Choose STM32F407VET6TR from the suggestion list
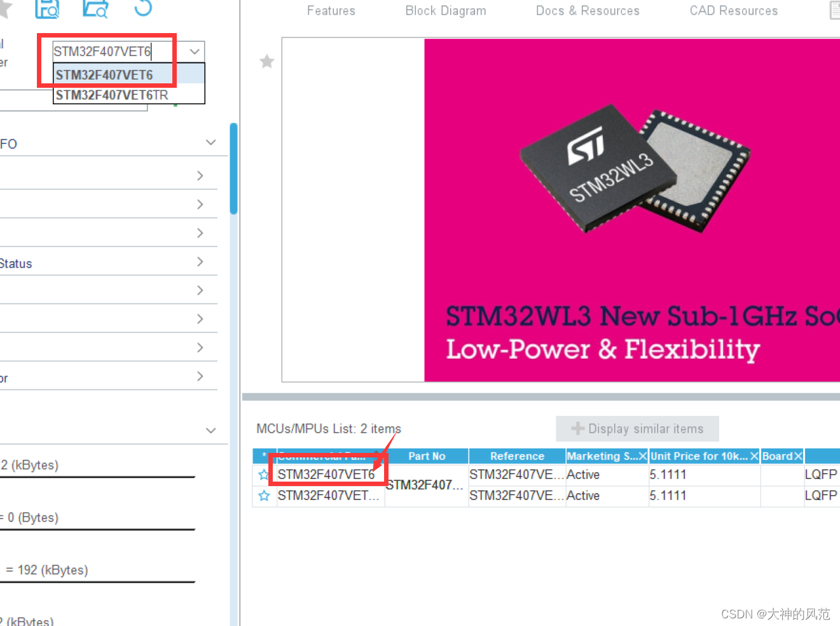840x626 pixels. click(x=128, y=95)
